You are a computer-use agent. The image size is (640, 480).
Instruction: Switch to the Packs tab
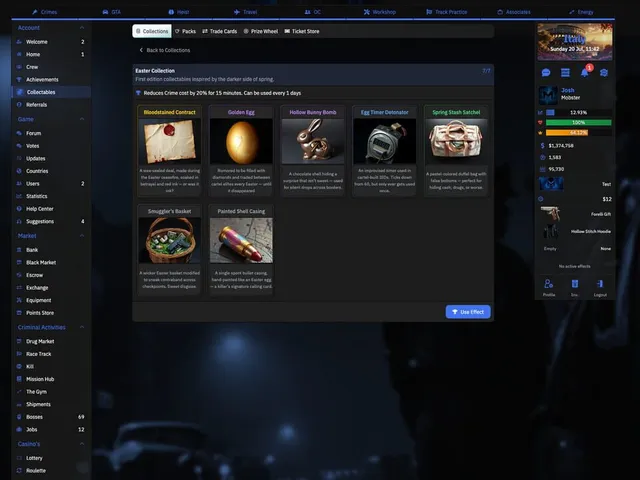185,31
